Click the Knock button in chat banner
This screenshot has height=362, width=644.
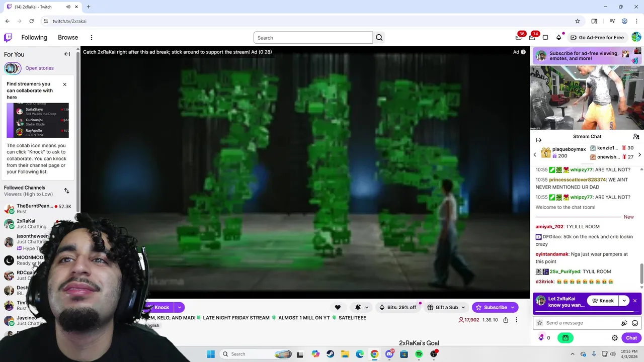(603, 301)
